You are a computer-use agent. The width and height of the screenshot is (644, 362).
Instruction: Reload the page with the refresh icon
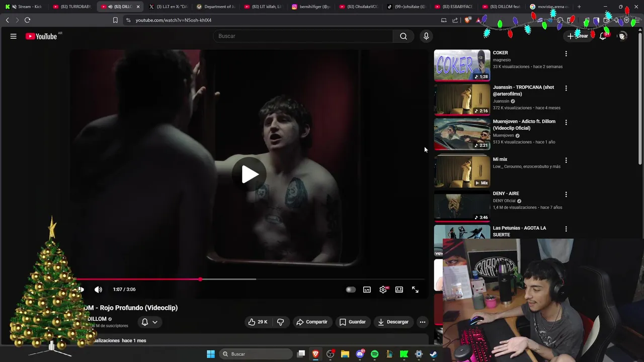tap(27, 20)
